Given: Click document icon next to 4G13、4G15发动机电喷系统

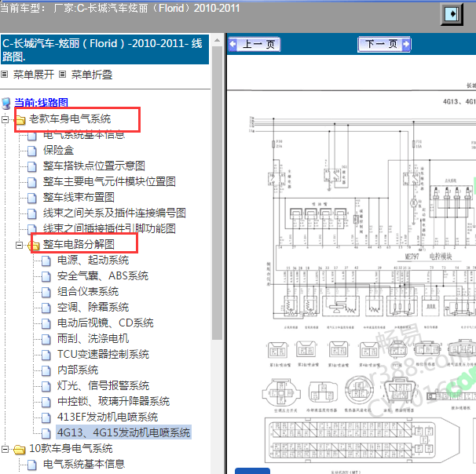Looking at the screenshot, I should [46, 434].
